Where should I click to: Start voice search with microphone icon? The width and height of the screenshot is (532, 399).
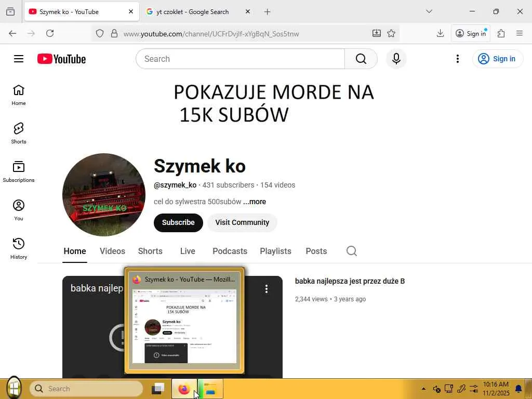coord(396,59)
